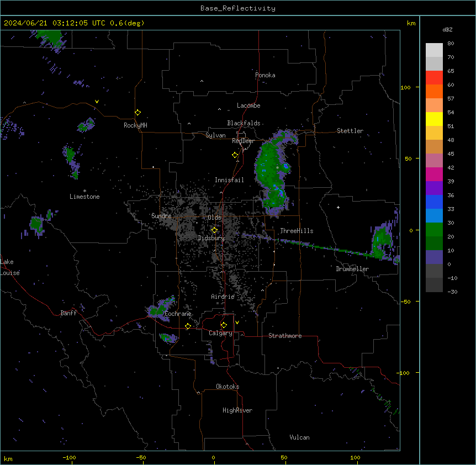Click the km unit label at bottom left
The image size is (476, 465).
coord(8,459)
